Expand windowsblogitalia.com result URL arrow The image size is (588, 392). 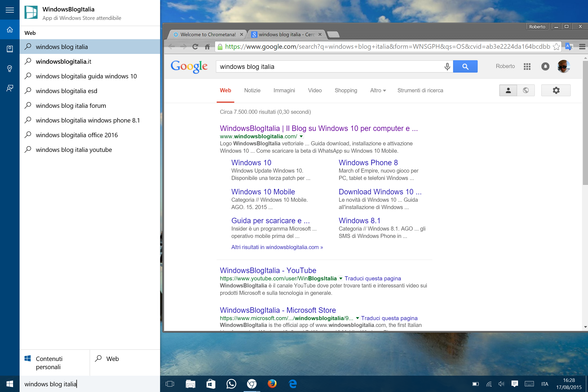click(x=301, y=136)
